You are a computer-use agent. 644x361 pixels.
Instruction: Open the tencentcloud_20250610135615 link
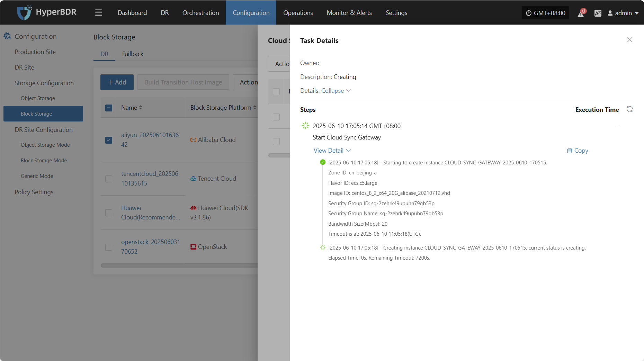click(x=150, y=179)
